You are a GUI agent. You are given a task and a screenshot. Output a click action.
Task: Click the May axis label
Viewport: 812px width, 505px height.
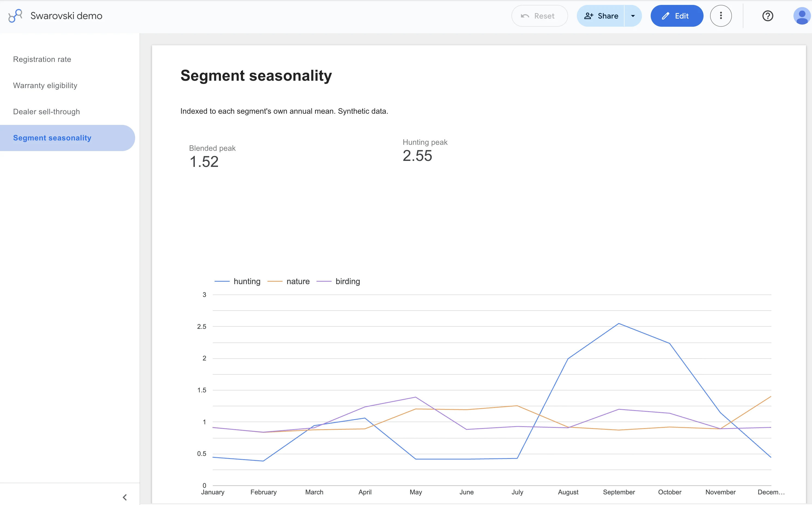point(416,492)
